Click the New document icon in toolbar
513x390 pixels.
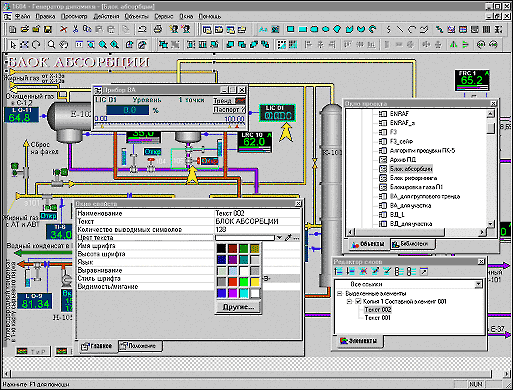pyautogui.click(x=13, y=29)
